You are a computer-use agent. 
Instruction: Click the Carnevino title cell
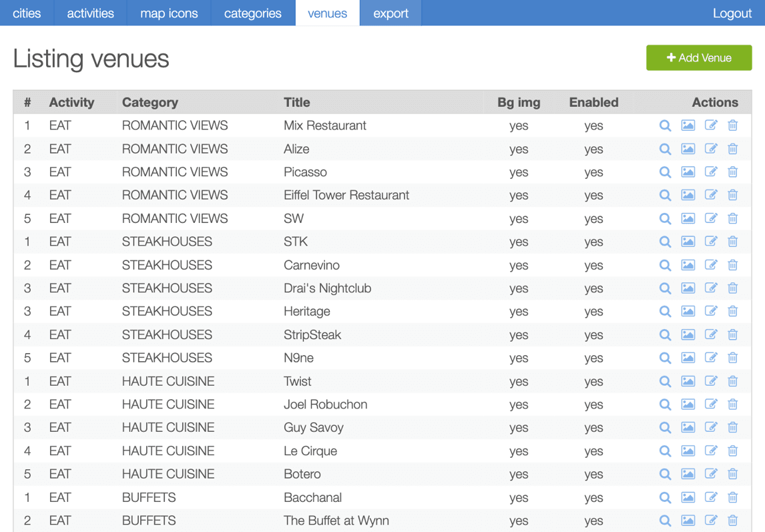click(x=311, y=265)
